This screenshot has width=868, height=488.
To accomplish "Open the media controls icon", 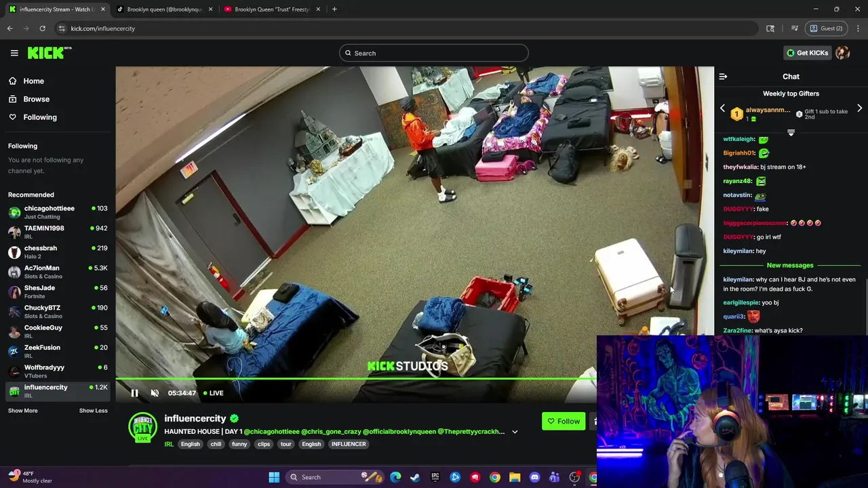I will point(794,28).
